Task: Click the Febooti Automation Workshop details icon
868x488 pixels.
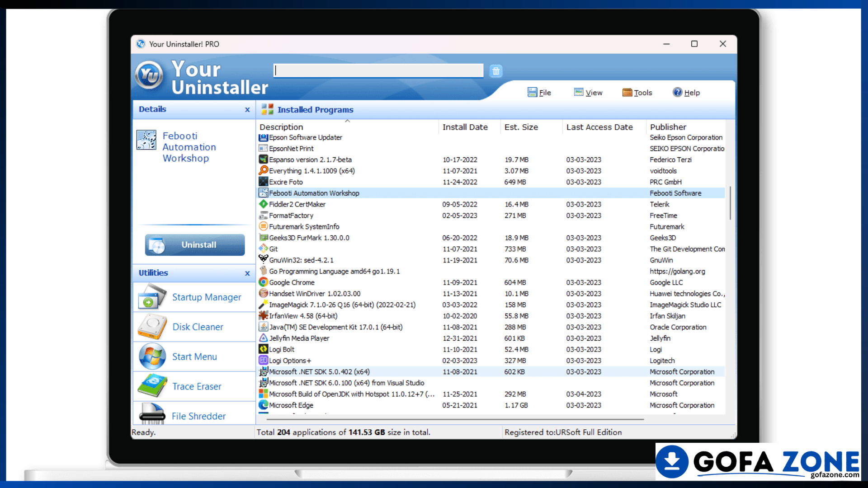Action: click(146, 140)
